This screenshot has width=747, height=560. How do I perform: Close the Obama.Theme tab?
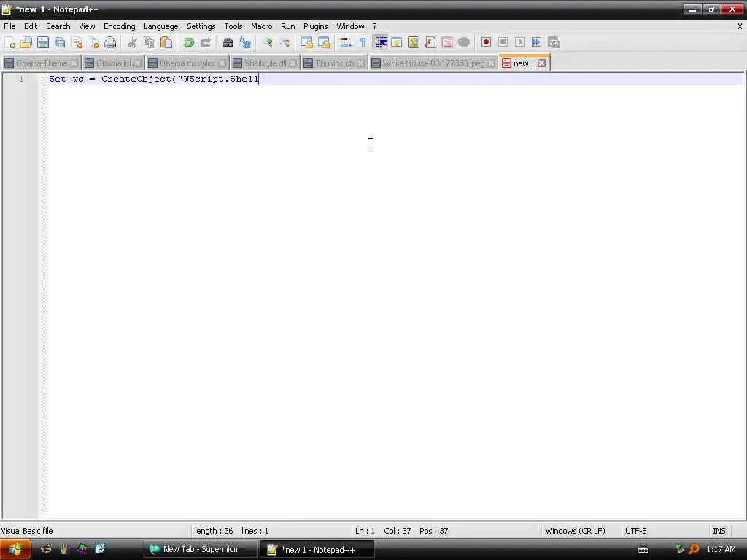pos(74,63)
